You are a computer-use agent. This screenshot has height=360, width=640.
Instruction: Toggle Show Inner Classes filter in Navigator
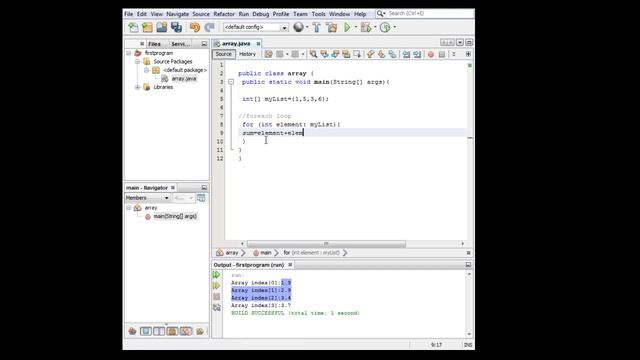[x=186, y=331]
